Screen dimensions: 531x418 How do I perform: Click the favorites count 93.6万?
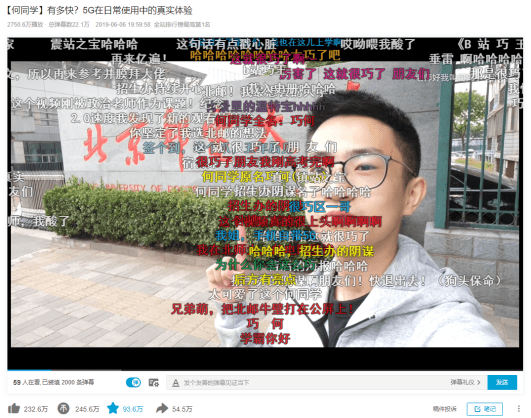tap(133, 409)
